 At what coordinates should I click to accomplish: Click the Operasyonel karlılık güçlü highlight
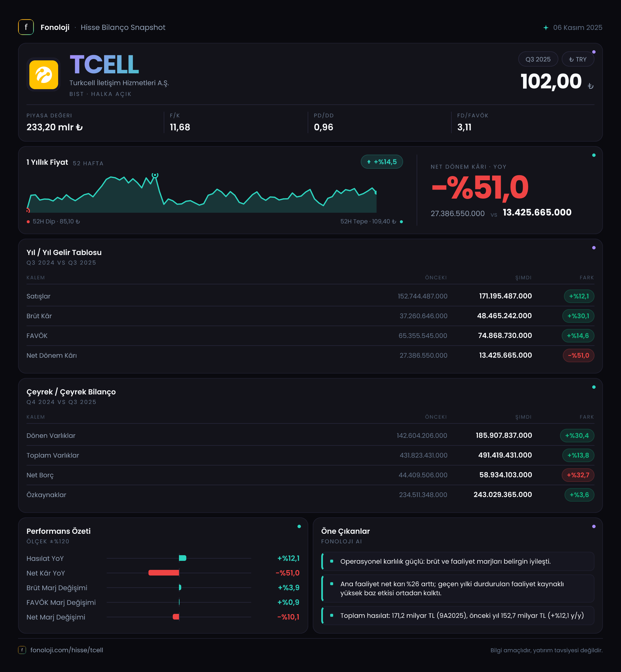tap(457, 561)
